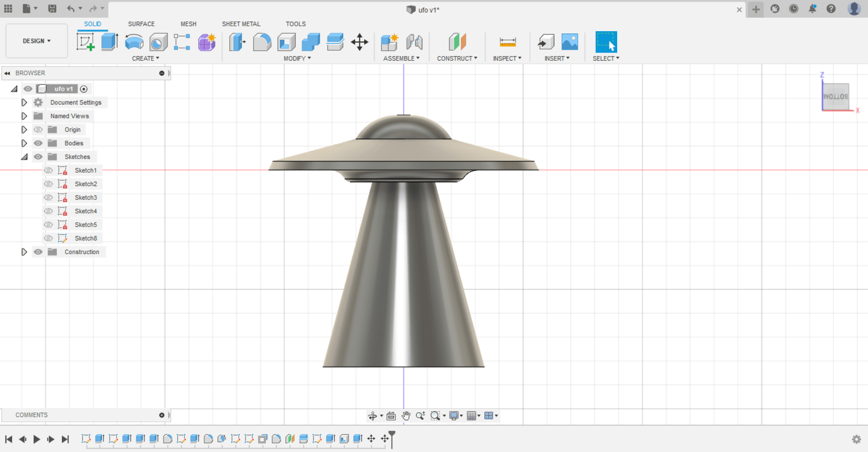Select the Revolve tool
This screenshot has height=452, width=868.
(x=134, y=42)
